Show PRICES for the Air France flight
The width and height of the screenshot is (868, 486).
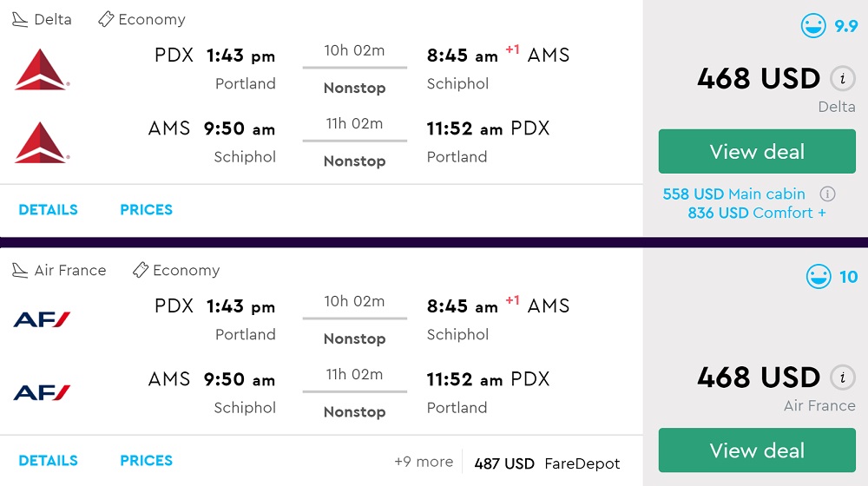click(146, 461)
